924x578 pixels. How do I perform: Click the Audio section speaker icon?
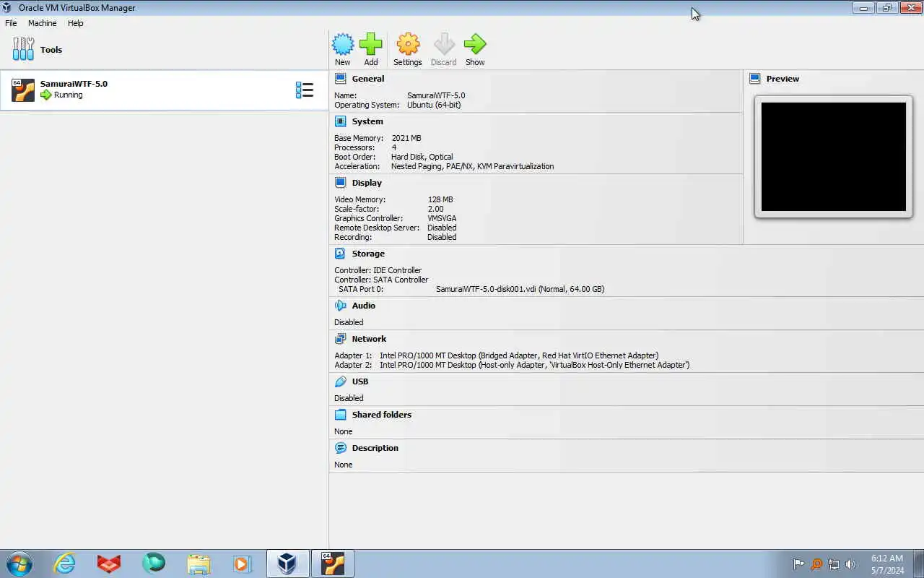coord(341,306)
